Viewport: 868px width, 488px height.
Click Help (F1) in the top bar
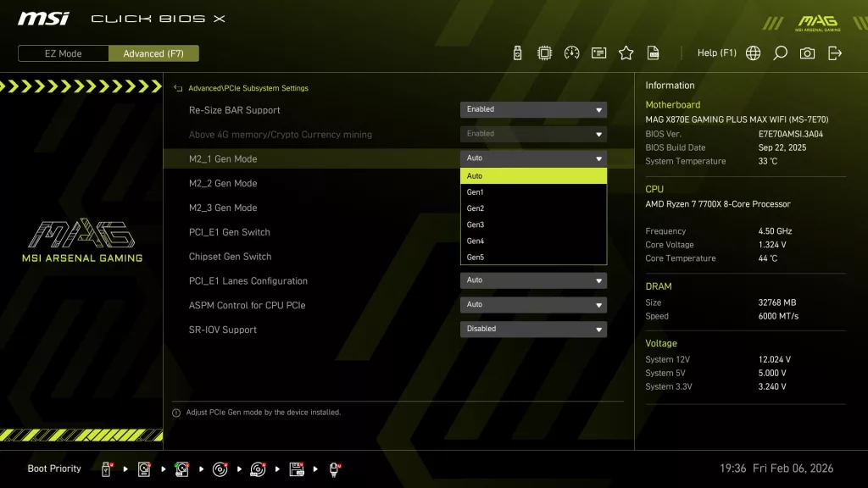[x=717, y=52]
